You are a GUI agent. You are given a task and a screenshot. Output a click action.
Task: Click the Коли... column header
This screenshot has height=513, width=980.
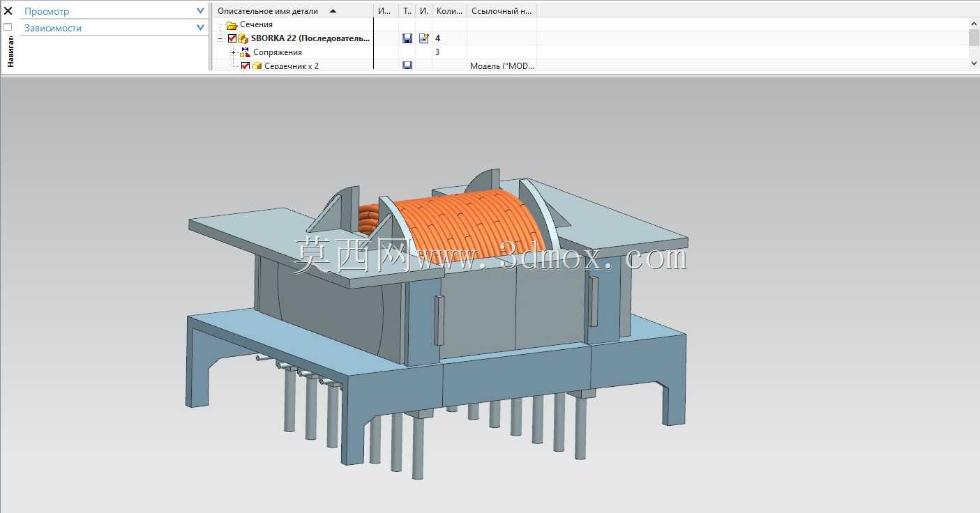449,11
